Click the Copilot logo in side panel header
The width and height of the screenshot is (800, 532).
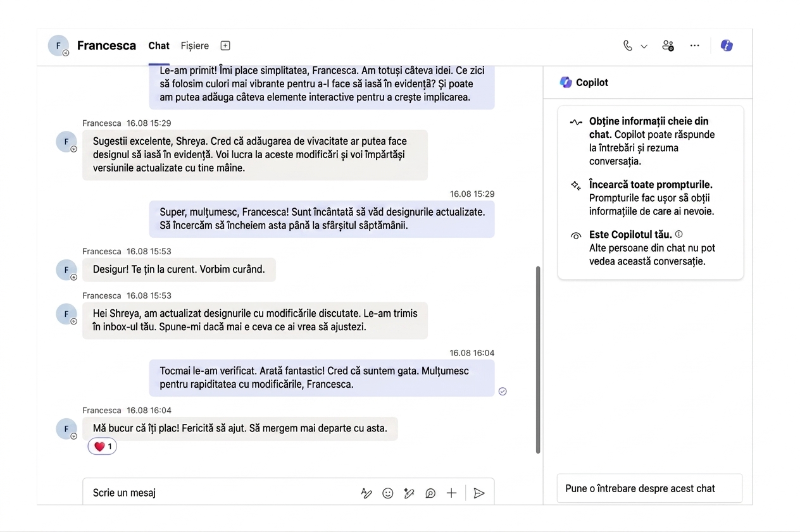pyautogui.click(x=566, y=82)
